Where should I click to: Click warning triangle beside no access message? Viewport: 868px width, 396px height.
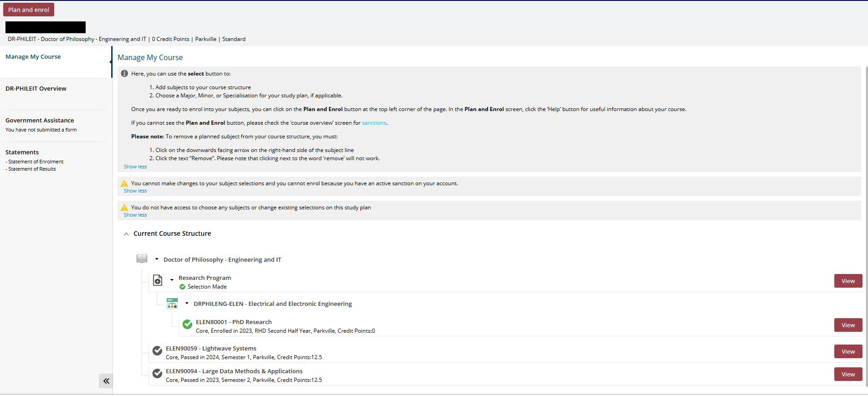(124, 208)
